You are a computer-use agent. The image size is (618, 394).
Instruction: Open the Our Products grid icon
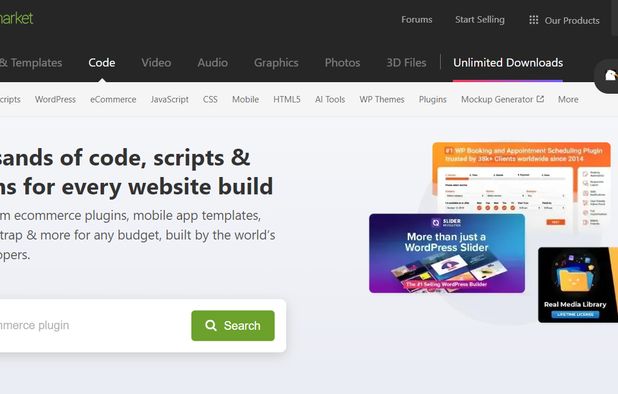click(534, 20)
